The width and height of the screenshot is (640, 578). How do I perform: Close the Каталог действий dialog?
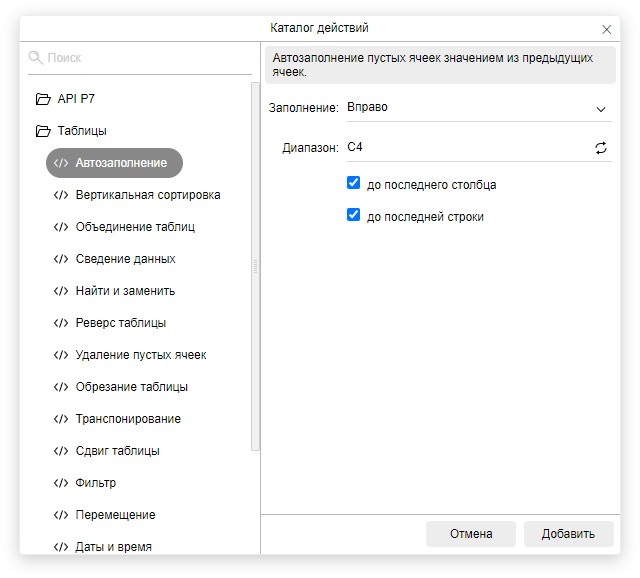[607, 29]
